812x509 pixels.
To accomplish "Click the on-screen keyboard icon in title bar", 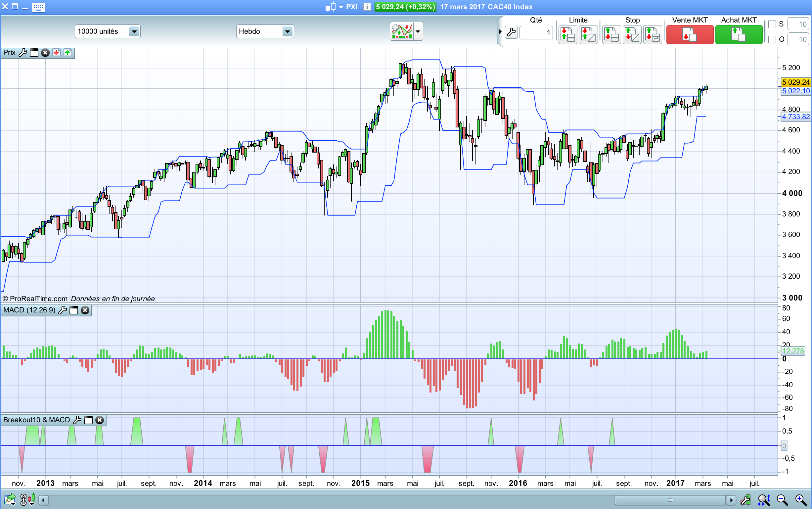I will (38, 7).
